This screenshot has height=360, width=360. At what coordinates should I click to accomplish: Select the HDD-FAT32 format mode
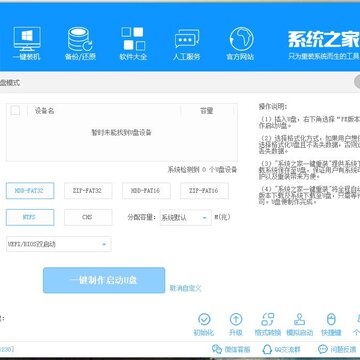[x=30, y=191]
